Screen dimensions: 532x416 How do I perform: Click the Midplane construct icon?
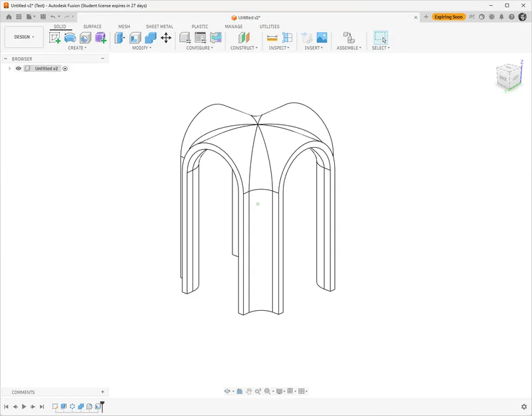(244, 38)
